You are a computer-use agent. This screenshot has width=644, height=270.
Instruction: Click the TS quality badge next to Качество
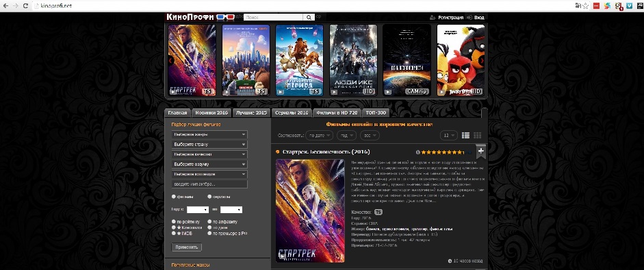coord(378,212)
